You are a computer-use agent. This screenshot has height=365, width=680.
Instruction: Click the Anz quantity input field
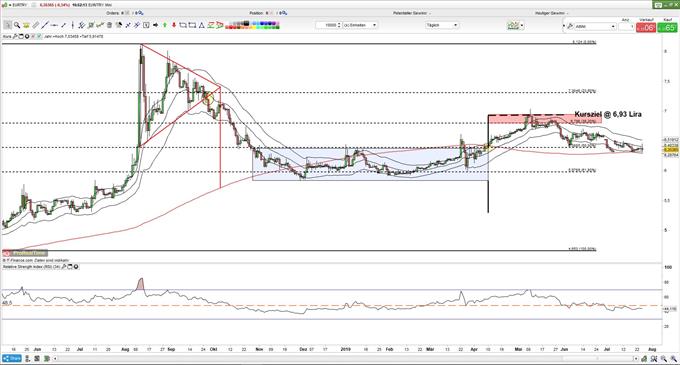point(626,26)
